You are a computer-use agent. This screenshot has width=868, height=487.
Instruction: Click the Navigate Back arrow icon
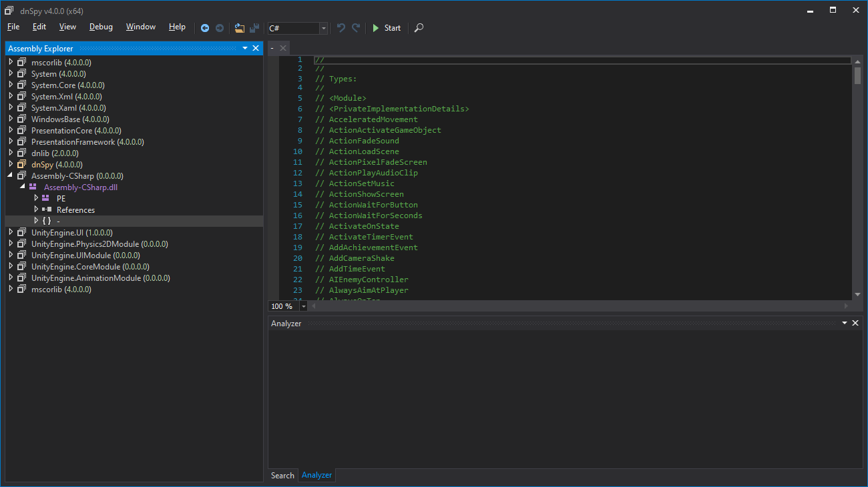(205, 28)
